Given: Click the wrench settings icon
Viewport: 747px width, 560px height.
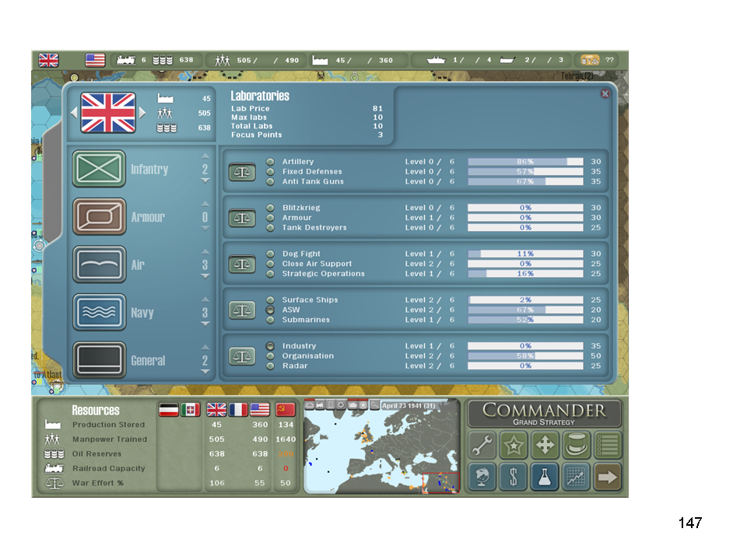Looking at the screenshot, I should 482,446.
